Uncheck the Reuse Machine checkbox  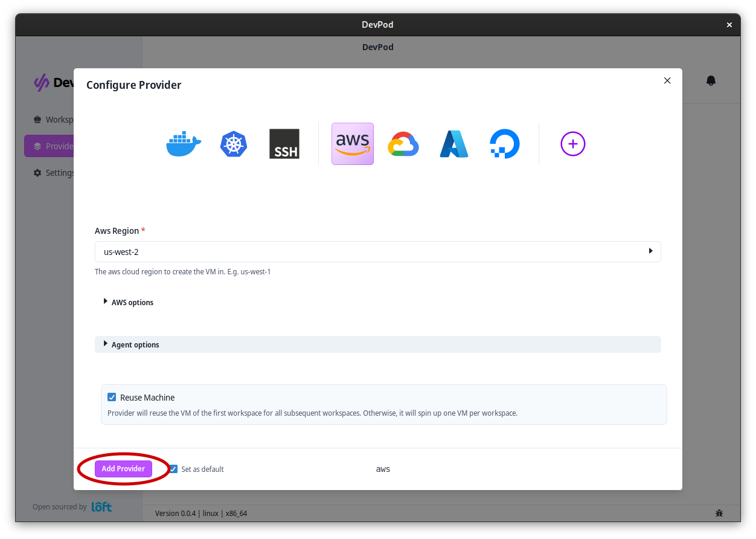click(x=112, y=397)
